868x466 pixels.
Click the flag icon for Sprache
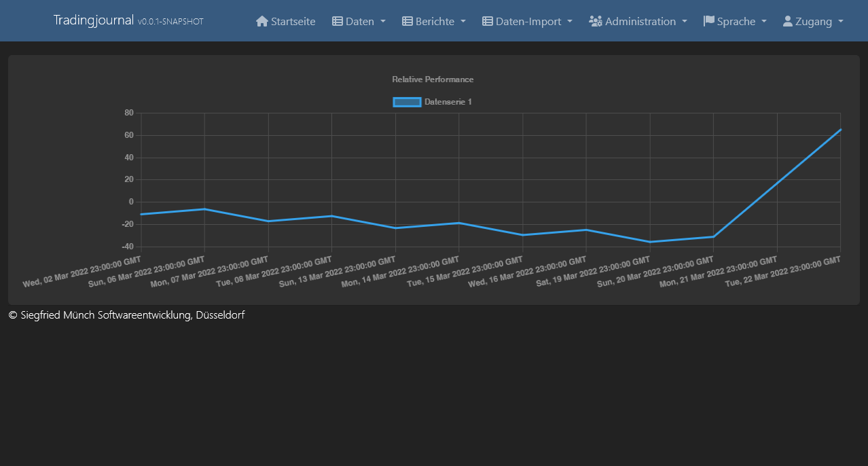tap(709, 21)
